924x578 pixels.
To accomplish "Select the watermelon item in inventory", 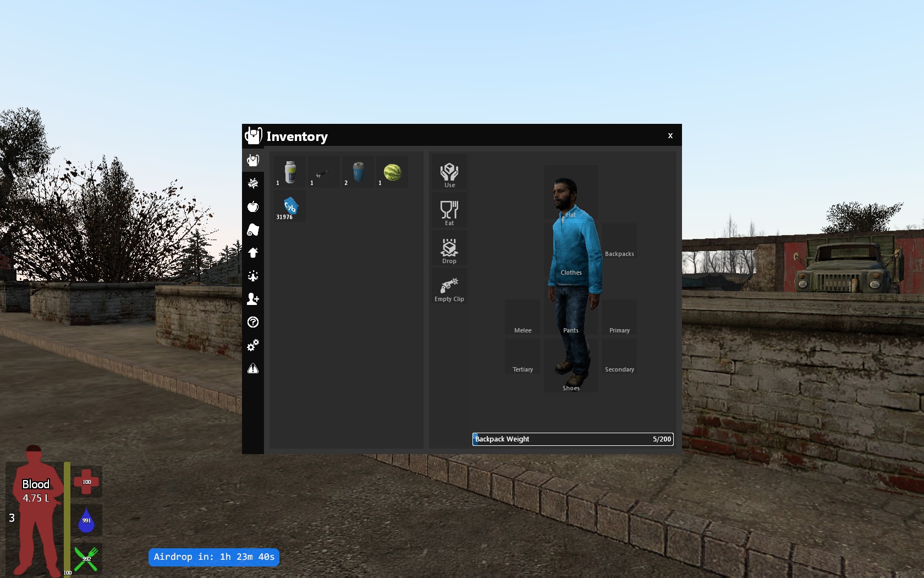I will tap(392, 172).
